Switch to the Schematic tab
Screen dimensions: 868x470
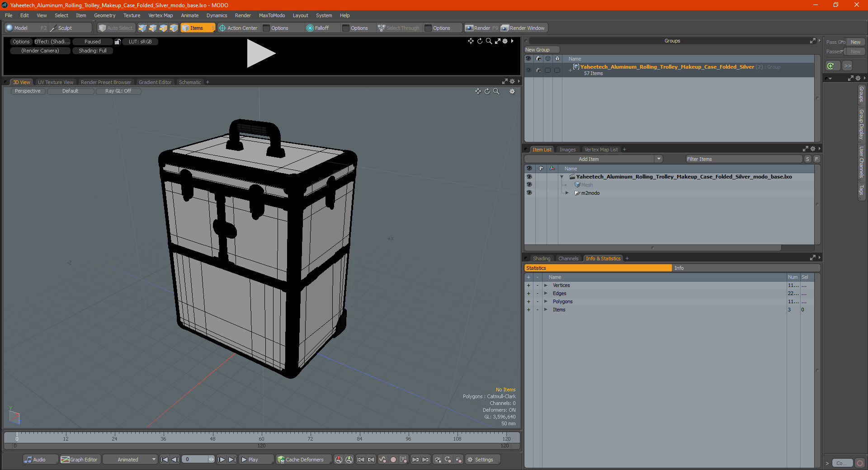[190, 82]
